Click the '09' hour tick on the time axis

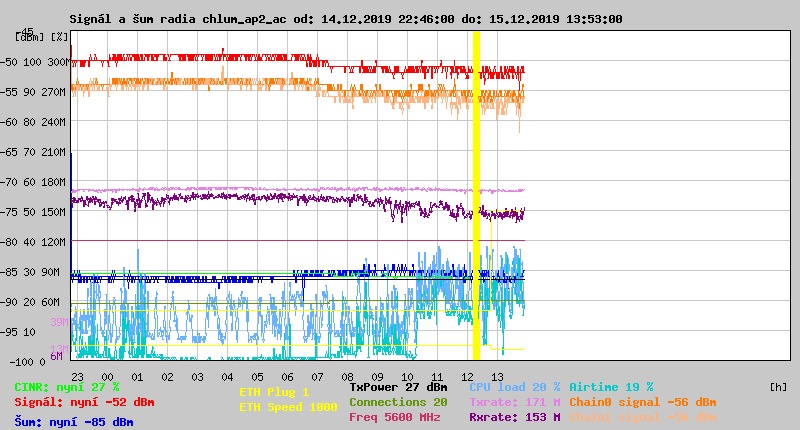(x=378, y=377)
